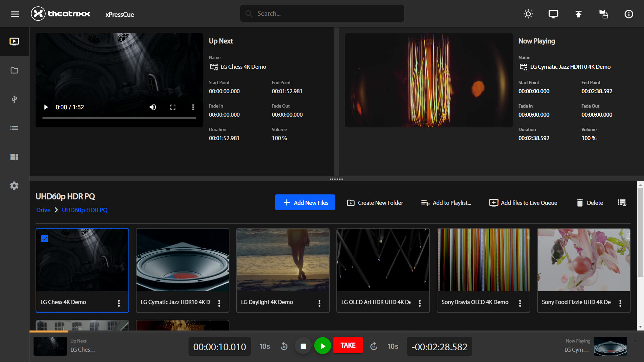
Task: Open LG Chess 4K Demo options menu
Action: point(119,303)
